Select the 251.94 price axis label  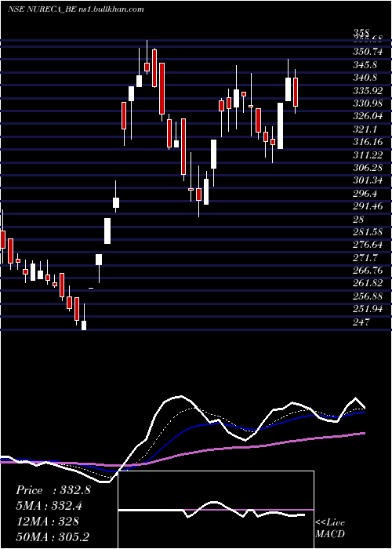coord(368,310)
